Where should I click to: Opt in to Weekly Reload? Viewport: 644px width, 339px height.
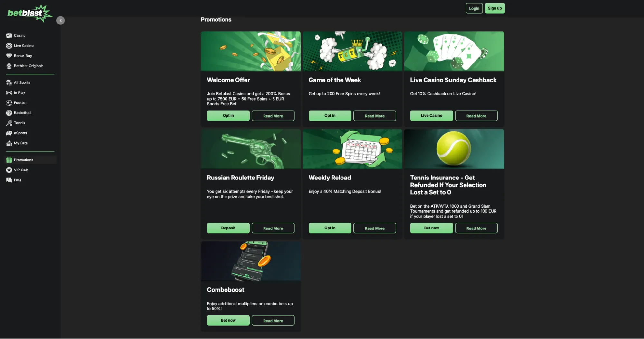tap(330, 228)
